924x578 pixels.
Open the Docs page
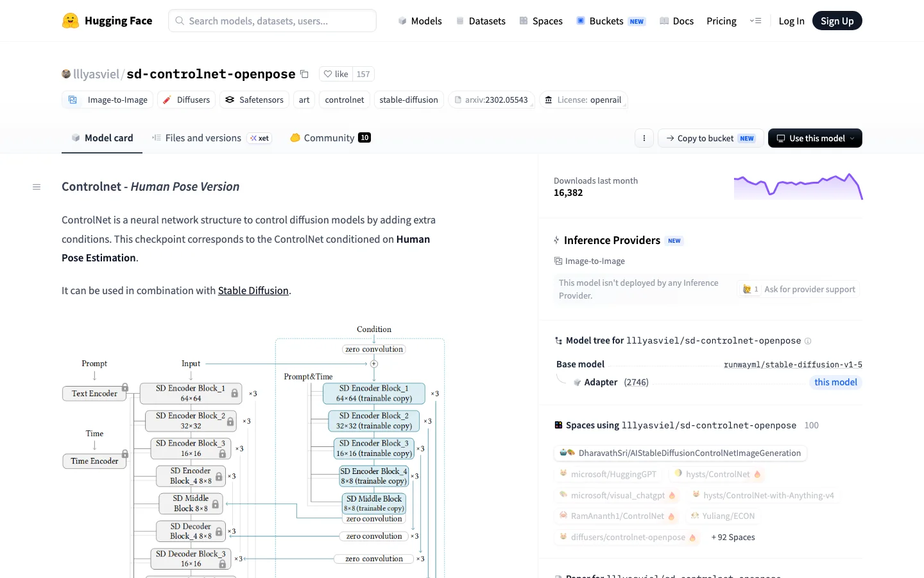point(676,21)
